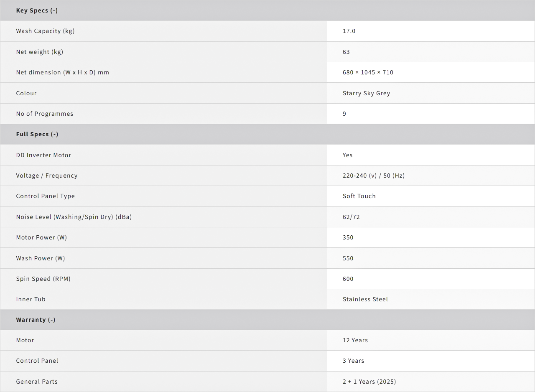This screenshot has height=392, width=535.
Task: Click the No of Programmes label
Action: point(45,114)
